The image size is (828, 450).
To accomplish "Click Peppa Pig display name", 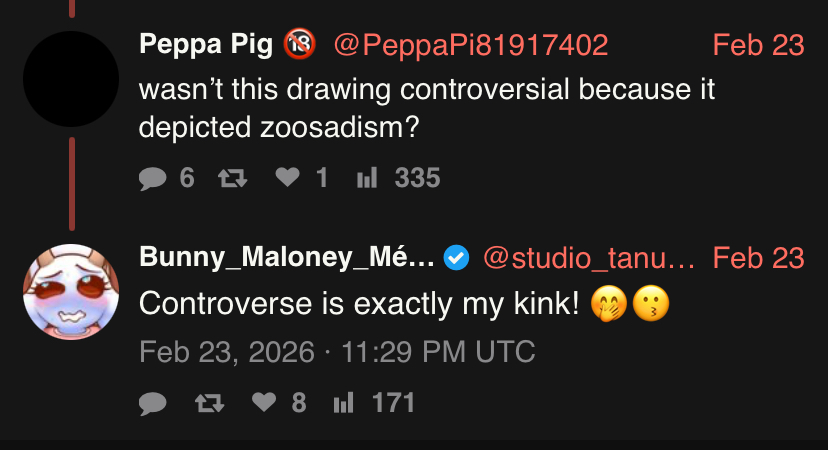I will point(209,44).
